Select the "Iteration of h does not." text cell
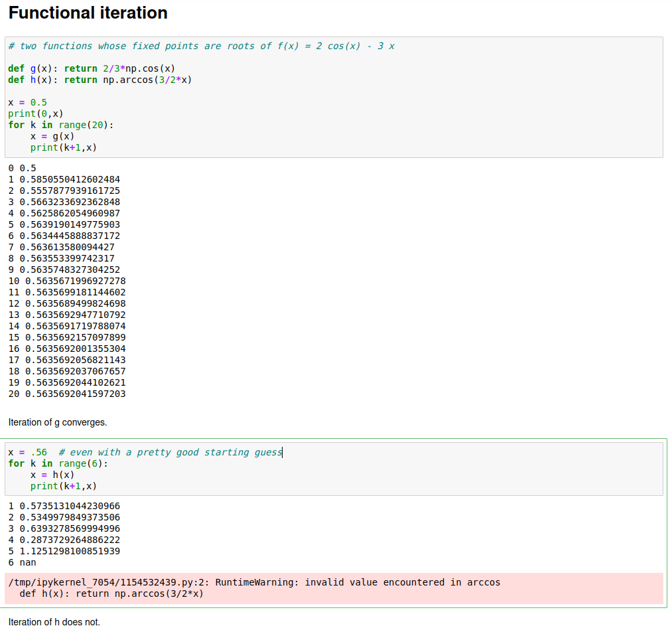Image resolution: width=672 pixels, height=630 pixels. coord(54,622)
